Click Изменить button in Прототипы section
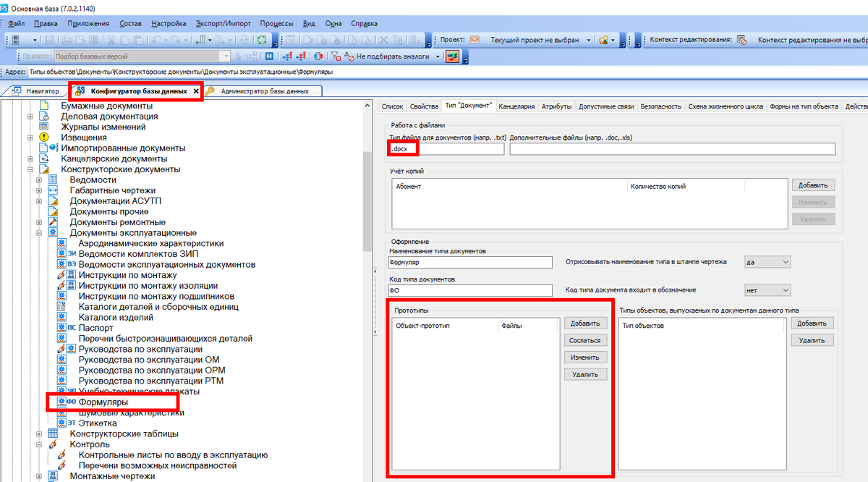The image size is (868, 482). tap(585, 358)
